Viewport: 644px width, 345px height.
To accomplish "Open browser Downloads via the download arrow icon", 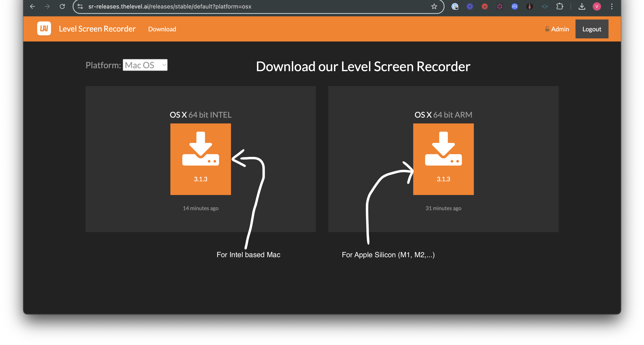I will coord(582,6).
